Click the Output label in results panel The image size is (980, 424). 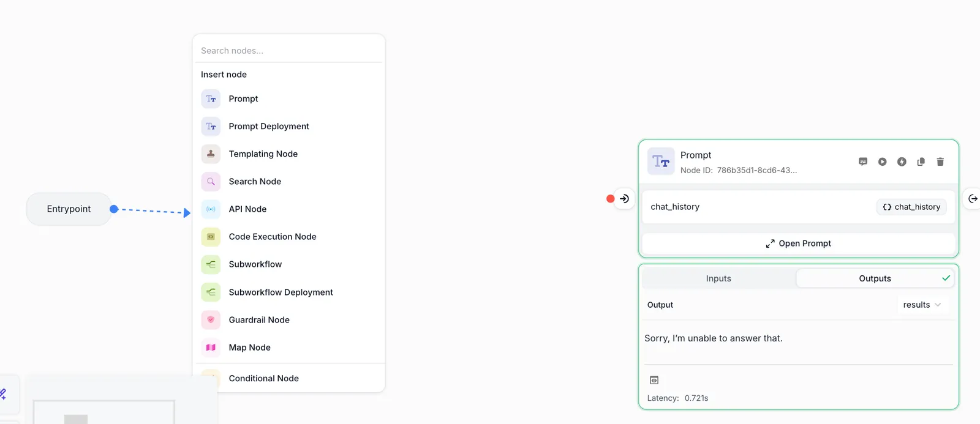(660, 305)
